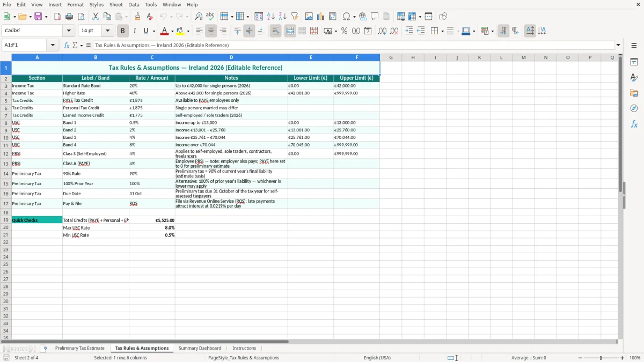644x362 pixels.
Task: Switch to Preliminary Tax Estimate sheet tab
Action: tap(80, 348)
